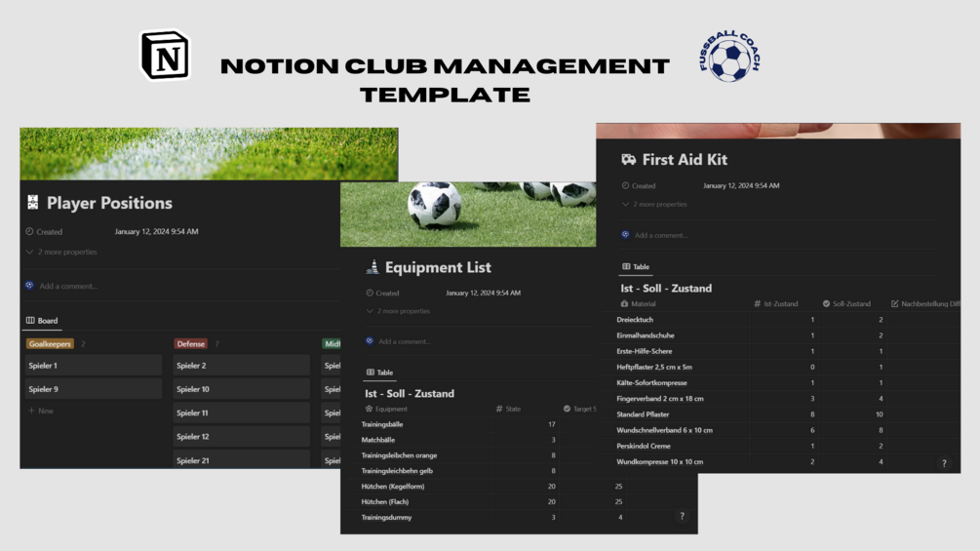This screenshot has width=980, height=551.
Task: Click the Nachbestellung column formula icon
Action: (894, 303)
